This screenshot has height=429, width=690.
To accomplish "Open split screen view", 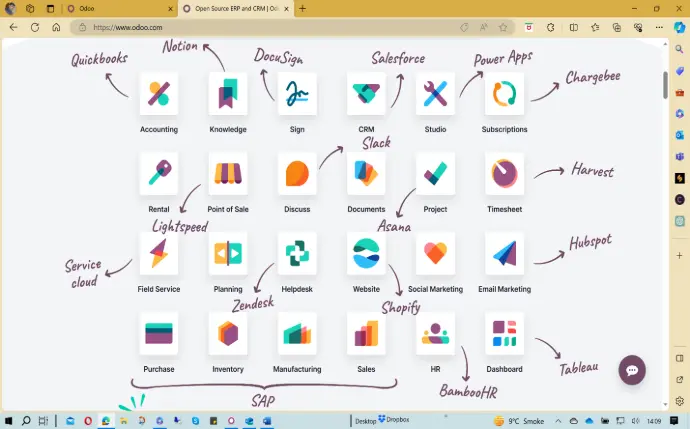I will tap(574, 27).
